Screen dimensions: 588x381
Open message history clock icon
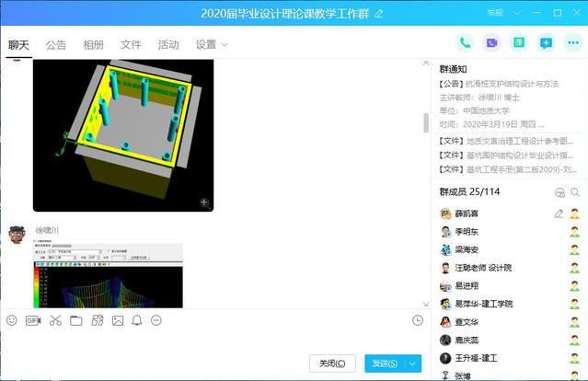(418, 320)
